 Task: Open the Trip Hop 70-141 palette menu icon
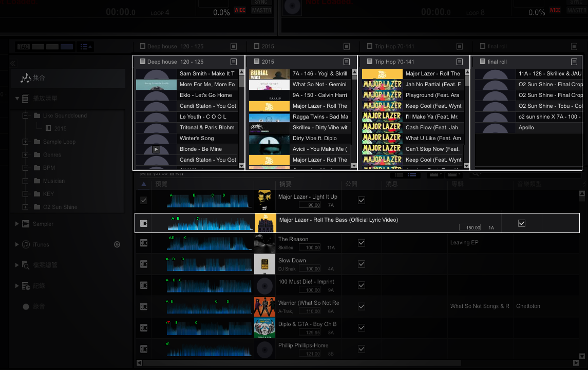[460, 62]
